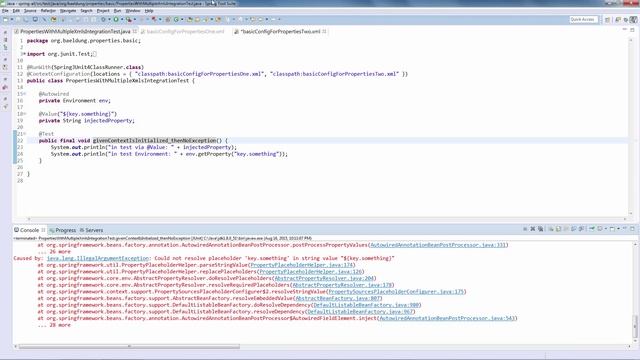Toggle Show Console on standard output
The height and width of the screenshot is (360, 640).
point(573,229)
